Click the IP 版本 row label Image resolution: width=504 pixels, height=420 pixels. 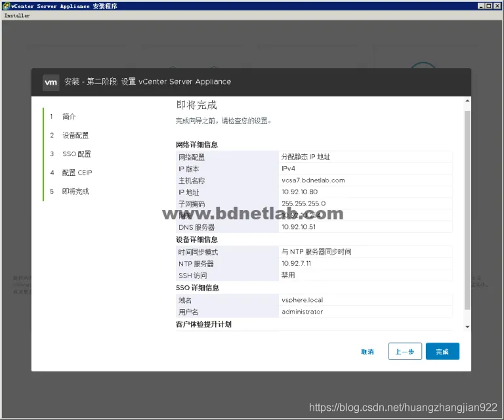pos(189,169)
